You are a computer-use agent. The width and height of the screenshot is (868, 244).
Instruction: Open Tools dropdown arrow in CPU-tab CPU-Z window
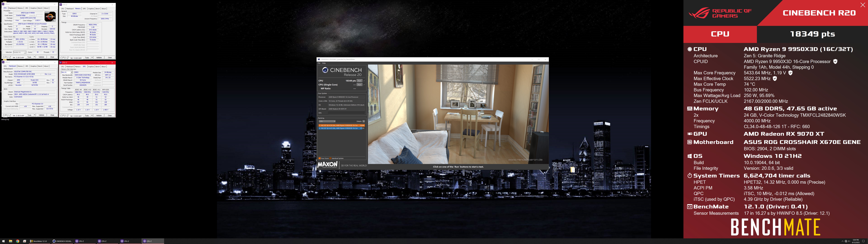tap(34, 57)
